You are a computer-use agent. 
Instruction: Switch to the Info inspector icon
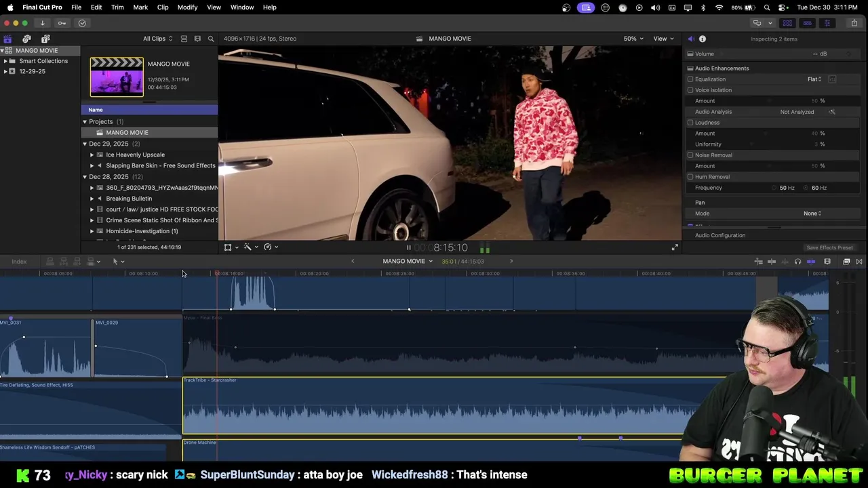tap(703, 39)
